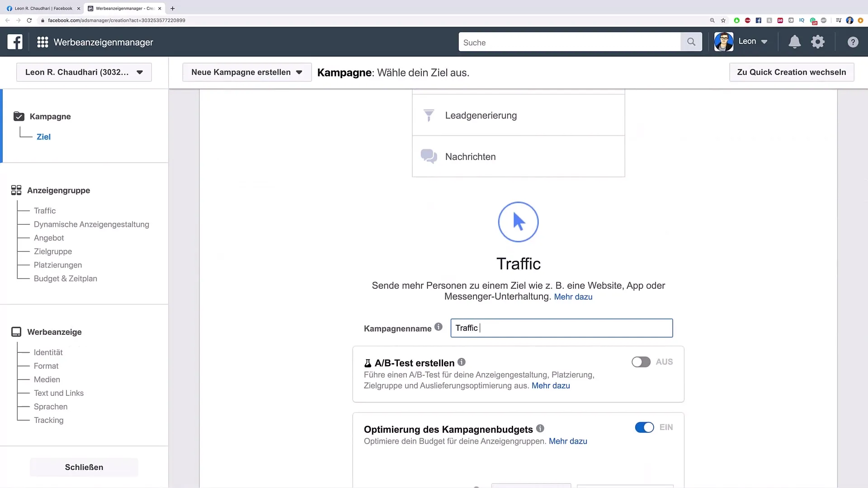Image resolution: width=868 pixels, height=488 pixels.
Task: Select Ziel under Kampagne in sidebar
Action: click(43, 136)
